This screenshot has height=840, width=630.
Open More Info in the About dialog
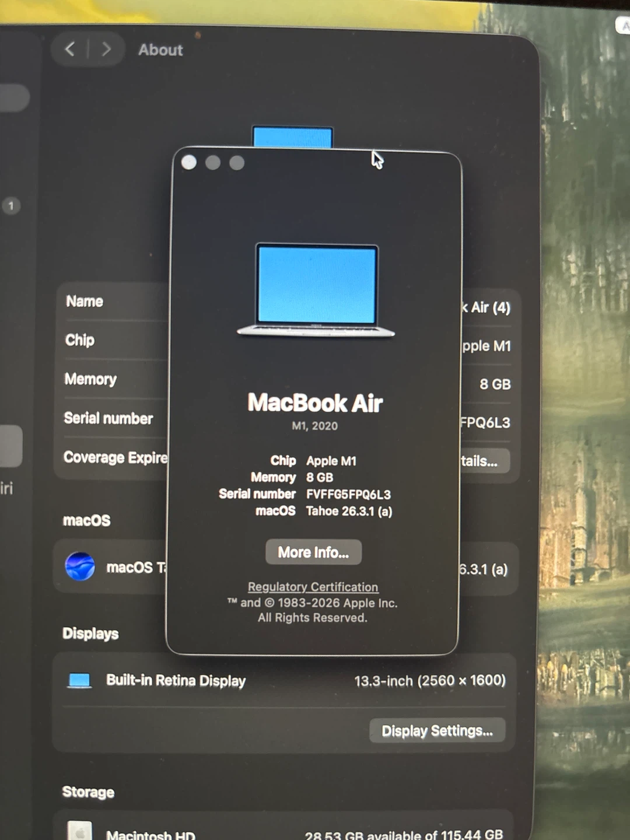point(313,552)
